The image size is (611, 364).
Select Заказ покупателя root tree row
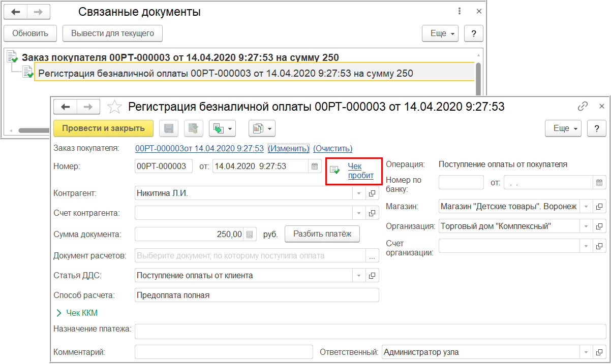coord(180,57)
